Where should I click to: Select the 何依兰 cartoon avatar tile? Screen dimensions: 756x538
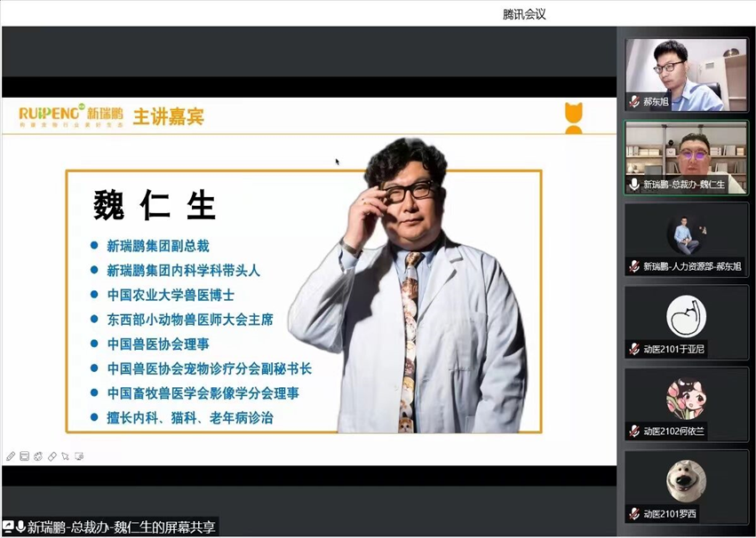point(686,405)
